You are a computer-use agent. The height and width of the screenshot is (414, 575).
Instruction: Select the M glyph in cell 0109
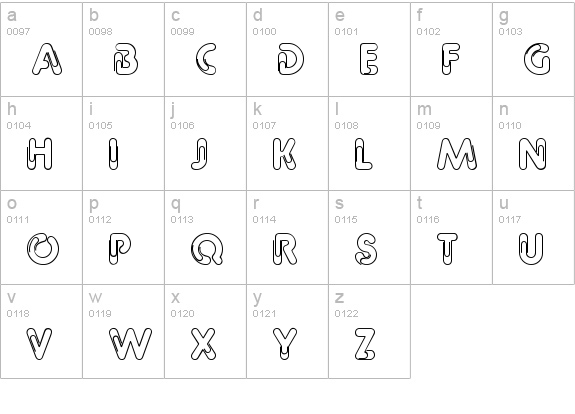tap(457, 154)
